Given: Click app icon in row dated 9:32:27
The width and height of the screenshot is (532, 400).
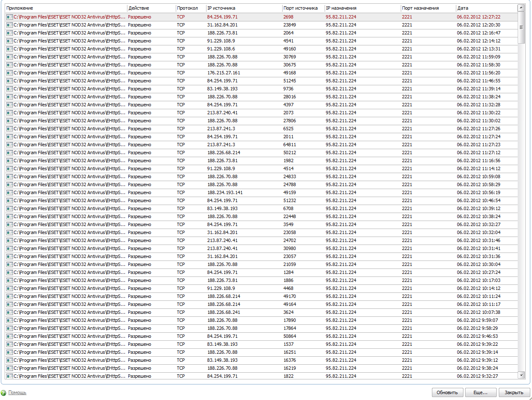Looking at the screenshot, I should pos(10,376).
